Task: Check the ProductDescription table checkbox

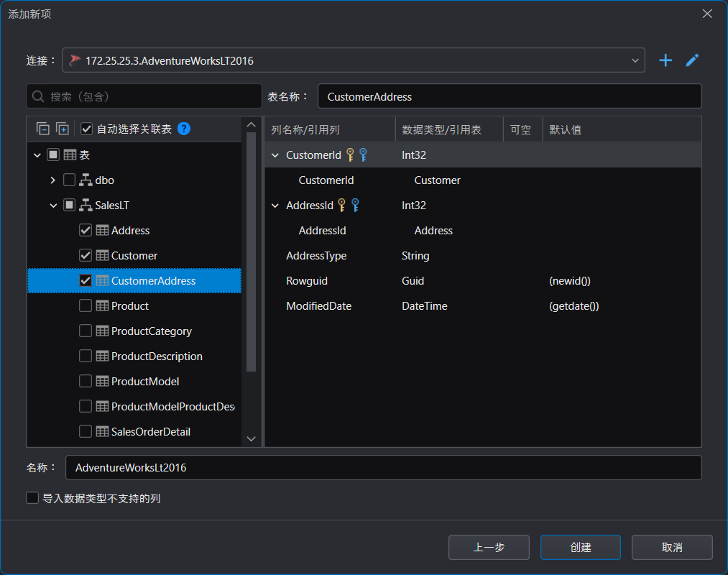Action: (86, 356)
